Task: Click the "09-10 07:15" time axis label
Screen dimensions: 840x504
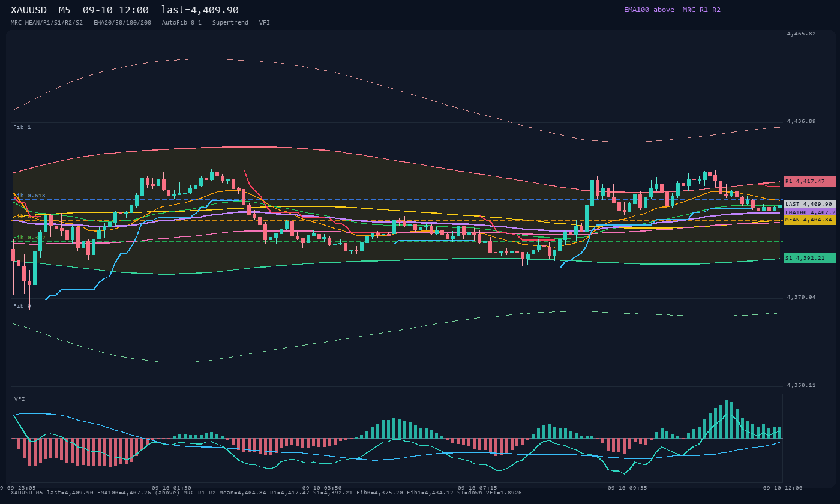Action: coord(478,488)
